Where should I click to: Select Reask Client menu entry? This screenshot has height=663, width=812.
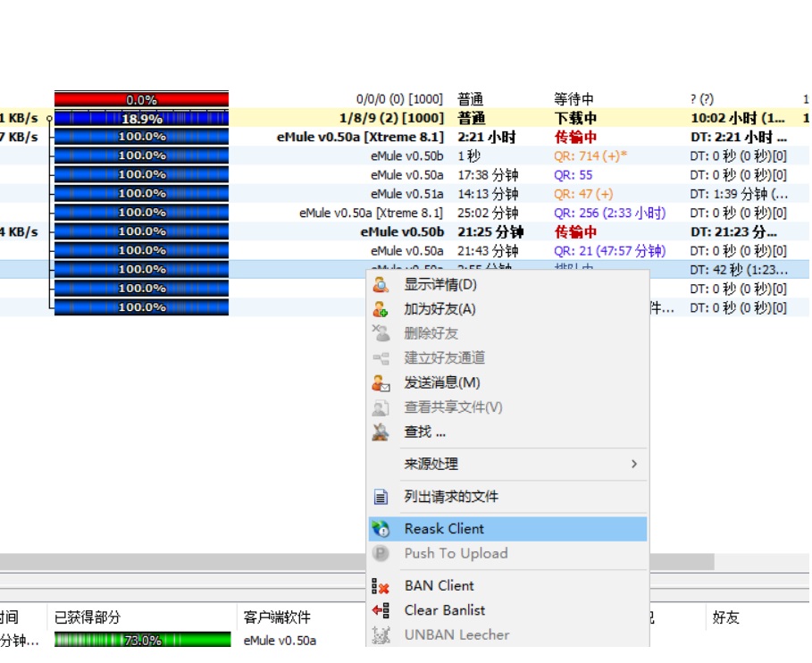[507, 529]
